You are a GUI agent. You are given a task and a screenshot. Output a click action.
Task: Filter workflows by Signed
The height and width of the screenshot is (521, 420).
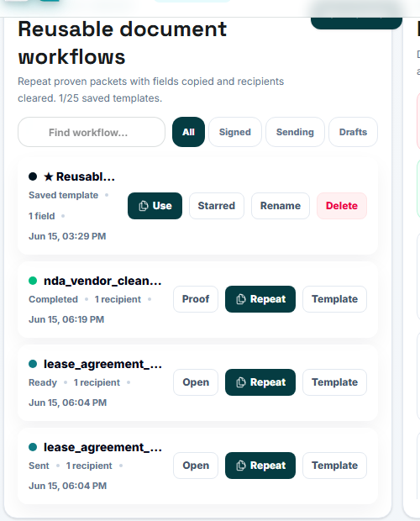pos(235,132)
